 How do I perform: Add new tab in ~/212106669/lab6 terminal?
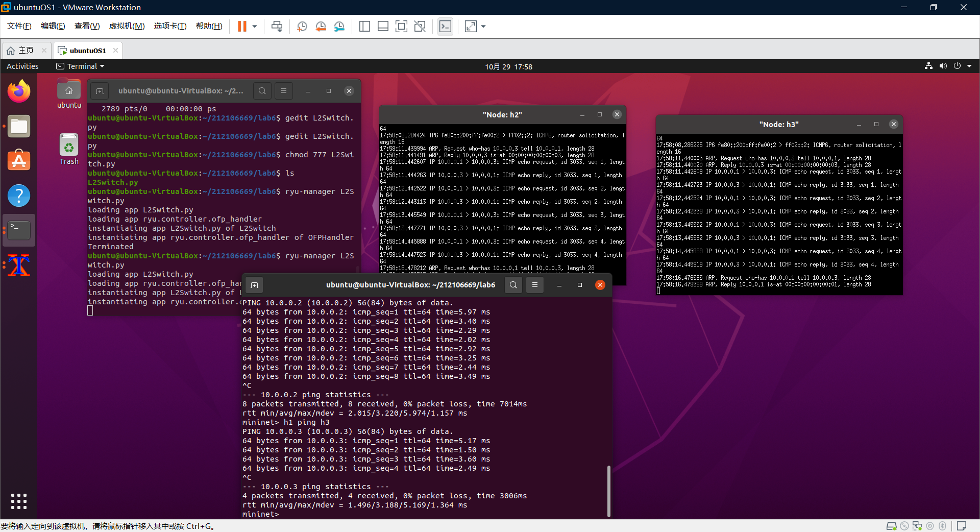[x=254, y=285]
